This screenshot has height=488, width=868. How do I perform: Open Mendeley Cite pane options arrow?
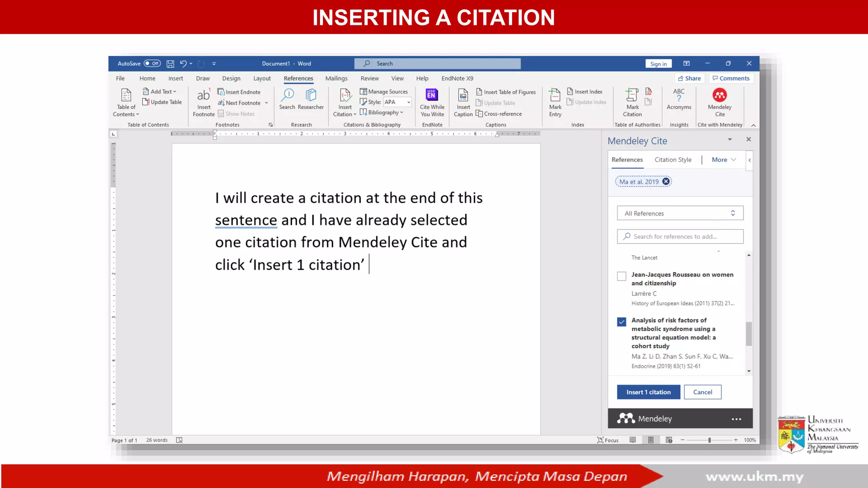pos(730,139)
